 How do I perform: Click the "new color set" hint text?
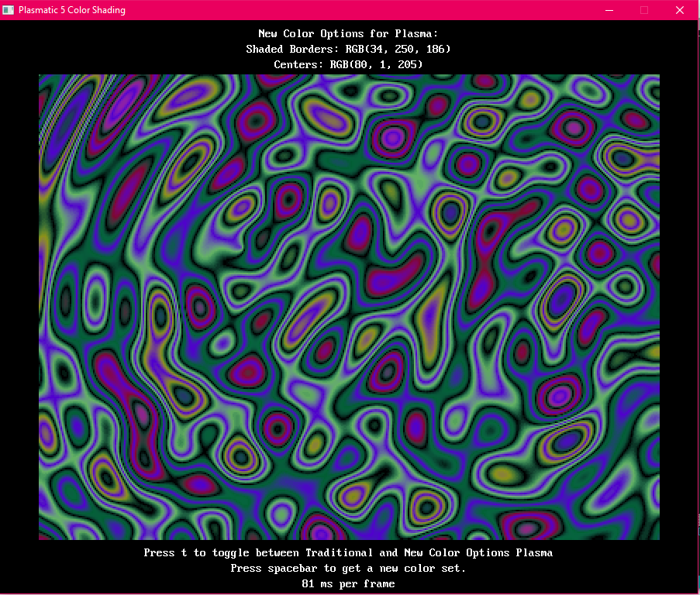click(x=426, y=568)
